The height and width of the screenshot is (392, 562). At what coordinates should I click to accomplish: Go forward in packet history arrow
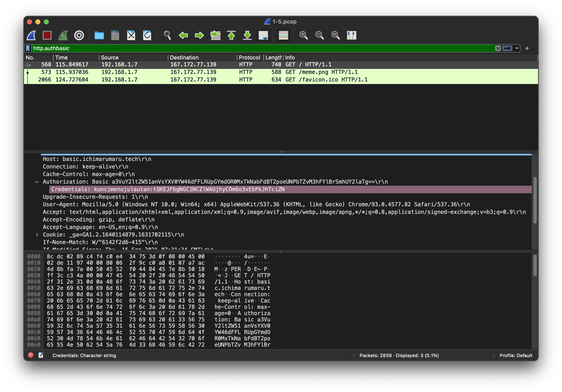[199, 35]
